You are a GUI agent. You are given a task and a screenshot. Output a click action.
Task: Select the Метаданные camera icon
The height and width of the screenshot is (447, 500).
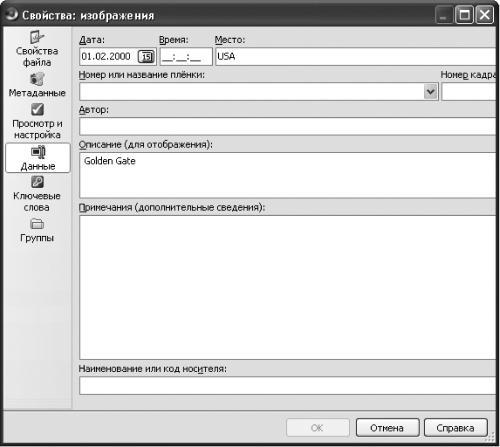point(37,79)
